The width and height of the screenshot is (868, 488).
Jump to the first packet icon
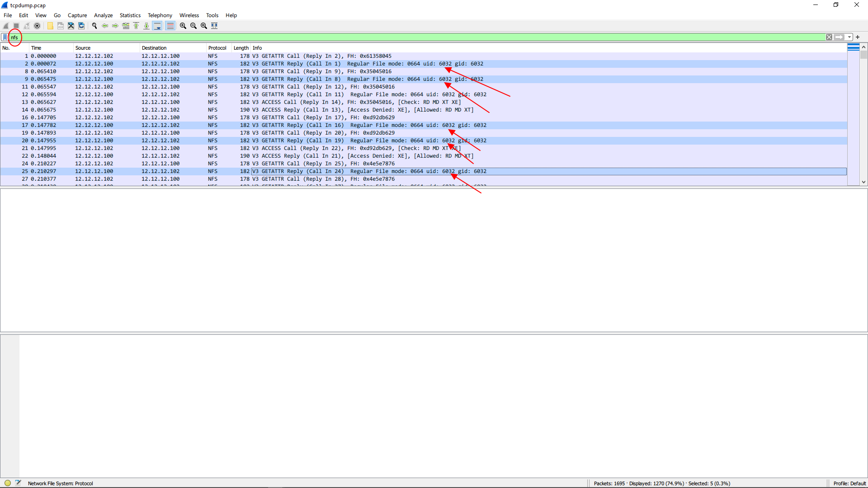(136, 26)
